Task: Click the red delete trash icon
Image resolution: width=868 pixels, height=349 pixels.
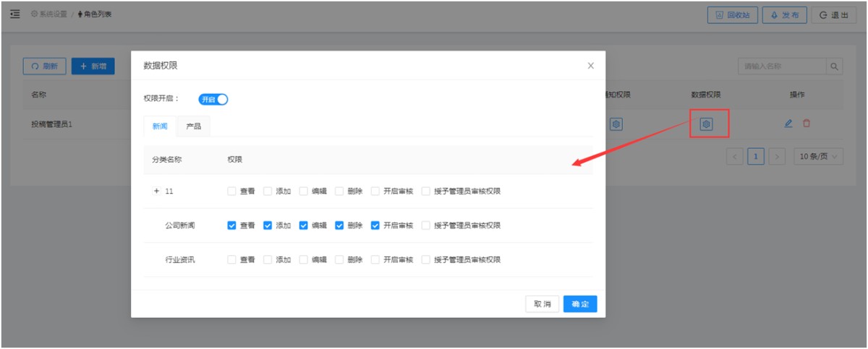Action: click(x=807, y=124)
